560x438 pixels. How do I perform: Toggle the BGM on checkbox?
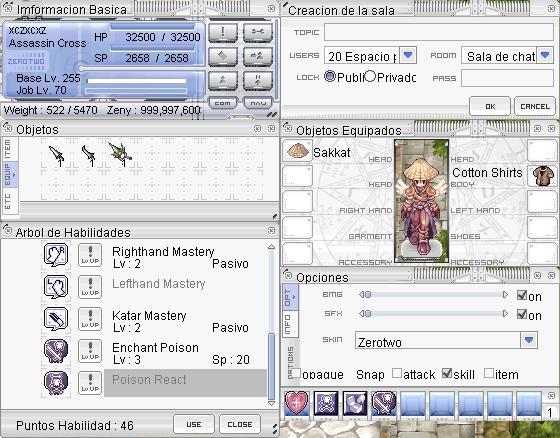tap(522, 295)
